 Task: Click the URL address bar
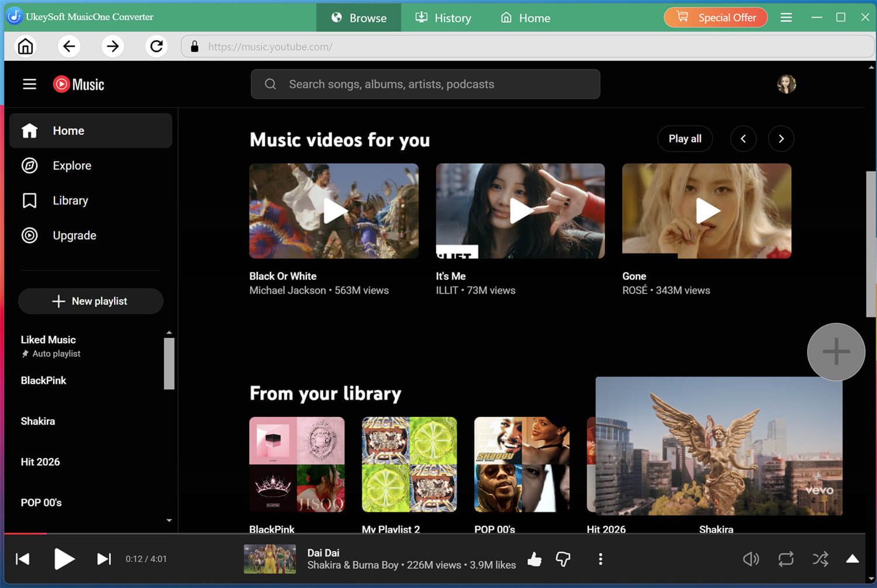[x=528, y=46]
